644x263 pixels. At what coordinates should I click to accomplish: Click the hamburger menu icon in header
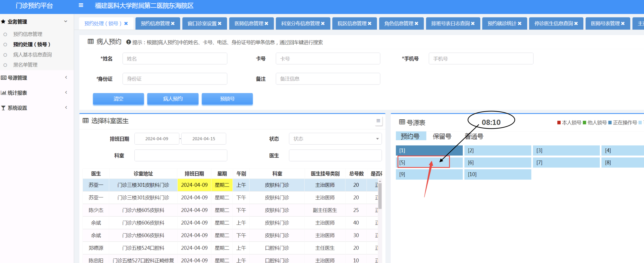[x=81, y=5]
